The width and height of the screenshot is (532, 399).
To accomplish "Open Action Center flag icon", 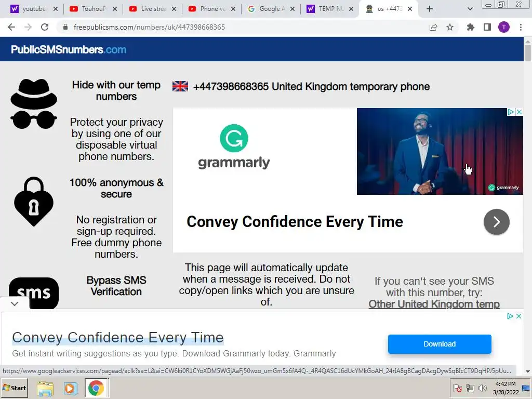I will point(457,388).
